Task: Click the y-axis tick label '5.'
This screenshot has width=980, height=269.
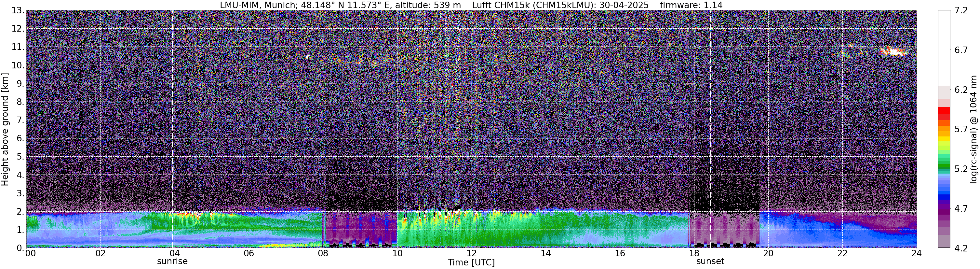Action: coord(20,157)
